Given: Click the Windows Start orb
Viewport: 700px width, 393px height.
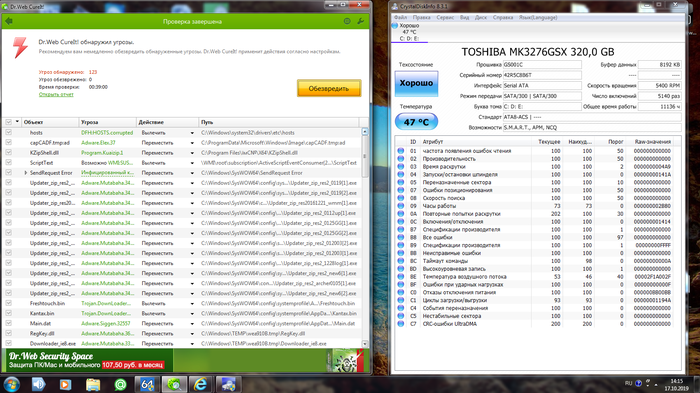Looking at the screenshot, I should pyautogui.click(x=11, y=384).
